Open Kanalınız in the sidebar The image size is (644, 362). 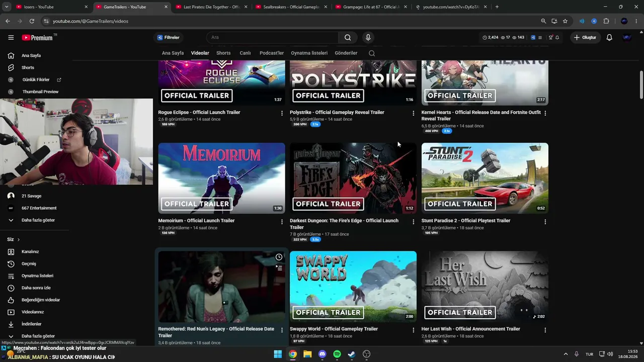coord(30,252)
